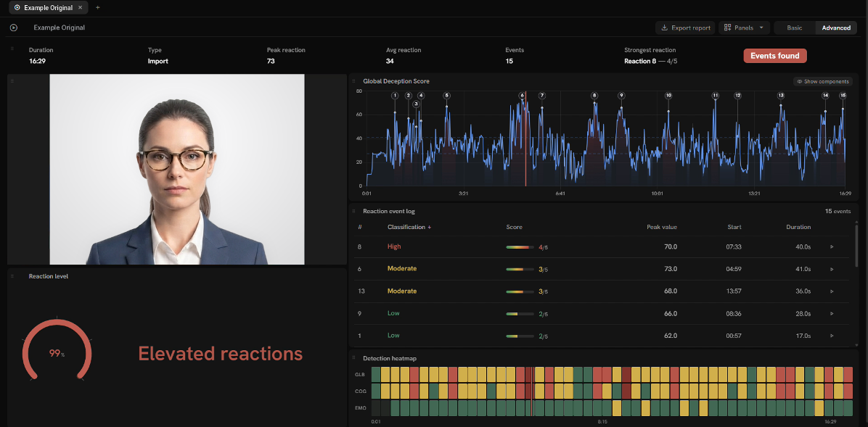Switch to Basic view mode

[x=795, y=28]
